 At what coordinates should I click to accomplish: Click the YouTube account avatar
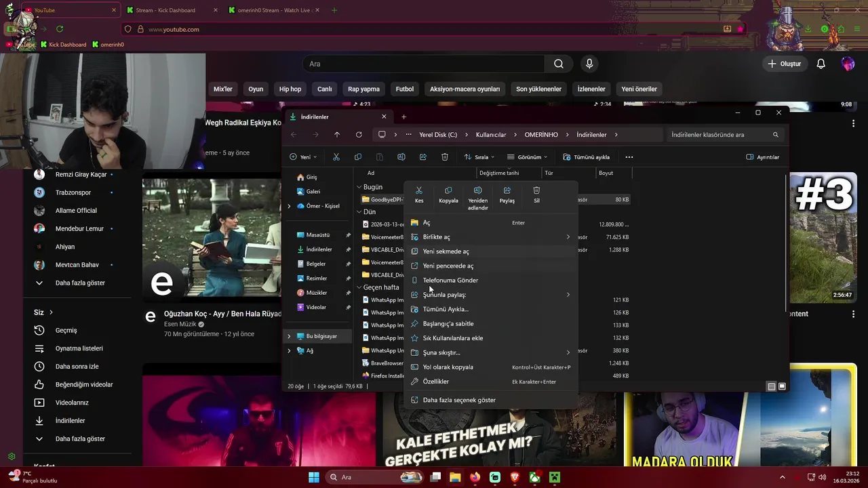pyautogui.click(x=848, y=64)
